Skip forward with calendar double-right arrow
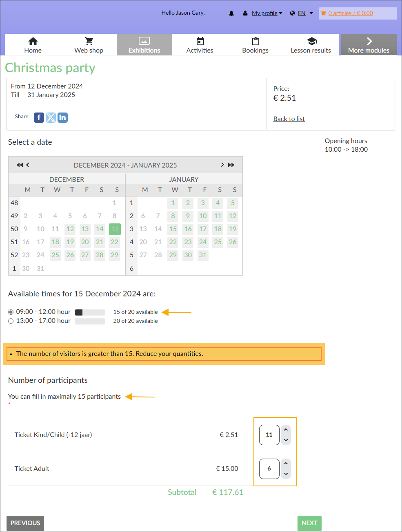Viewport: 402px width, 532px height. tap(231, 165)
